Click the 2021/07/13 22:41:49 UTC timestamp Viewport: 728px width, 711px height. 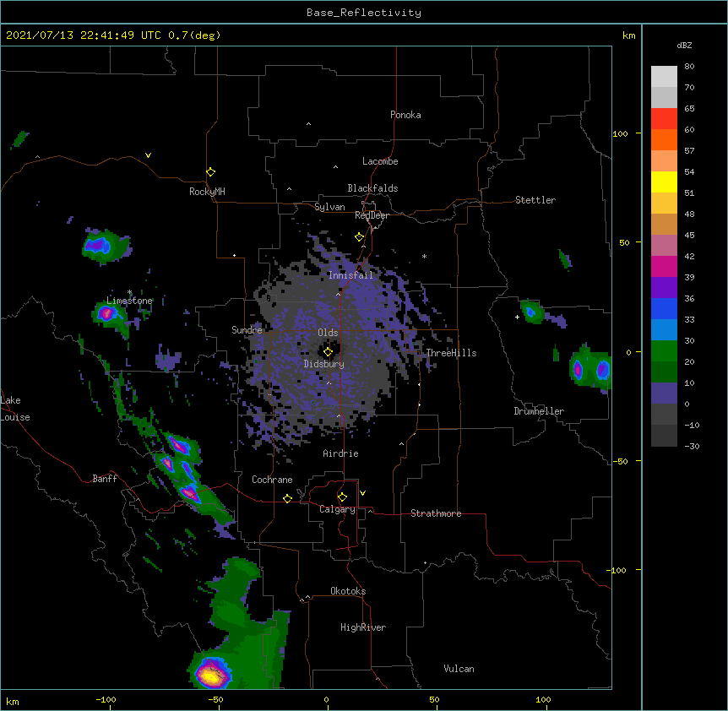84,35
